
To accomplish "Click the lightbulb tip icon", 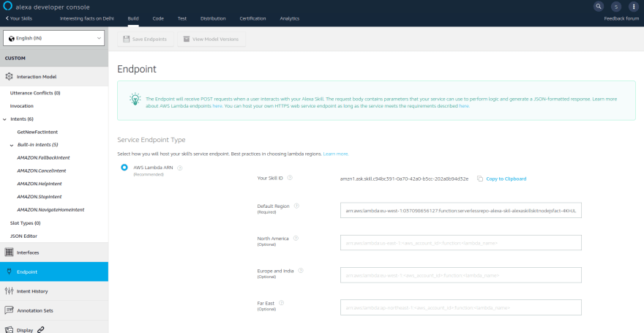I will pos(135,99).
